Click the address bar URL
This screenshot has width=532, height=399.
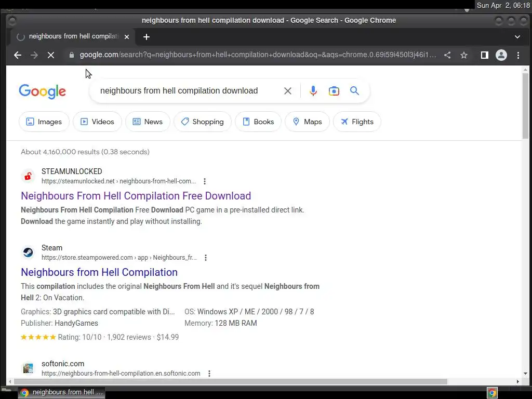258,55
